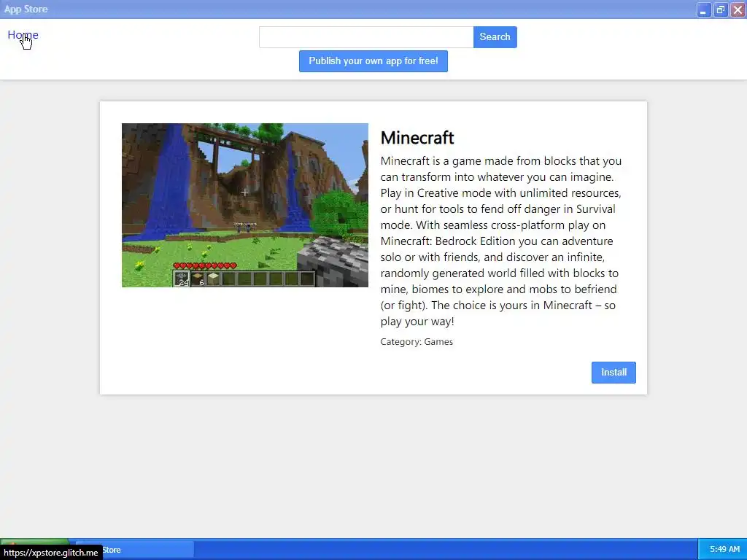The width and height of the screenshot is (747, 560).
Task: Restore down the App Store window
Action: 721,9
